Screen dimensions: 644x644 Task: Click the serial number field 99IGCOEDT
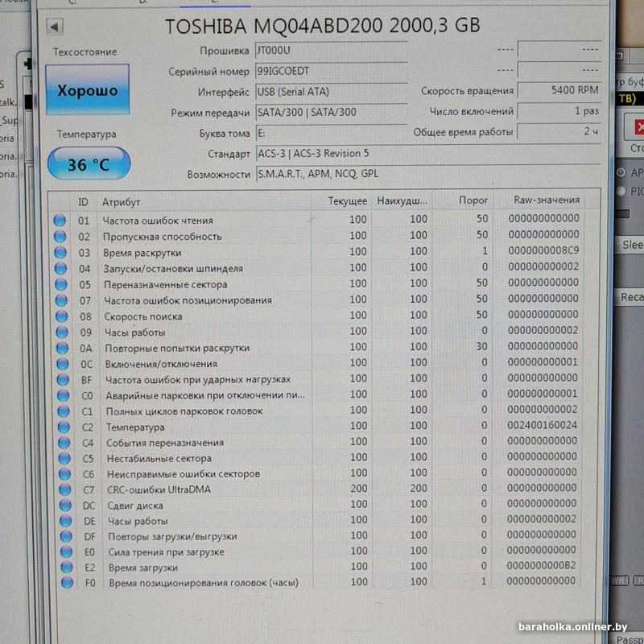click(331, 71)
